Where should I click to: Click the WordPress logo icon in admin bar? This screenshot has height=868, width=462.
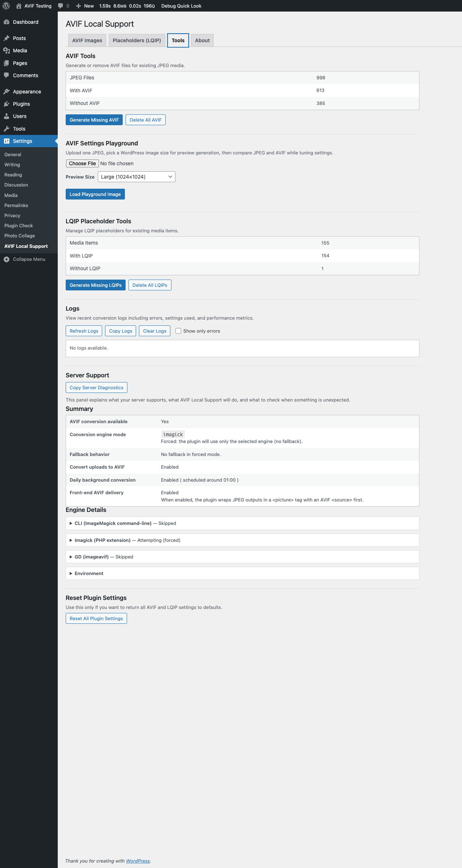[x=6, y=6]
